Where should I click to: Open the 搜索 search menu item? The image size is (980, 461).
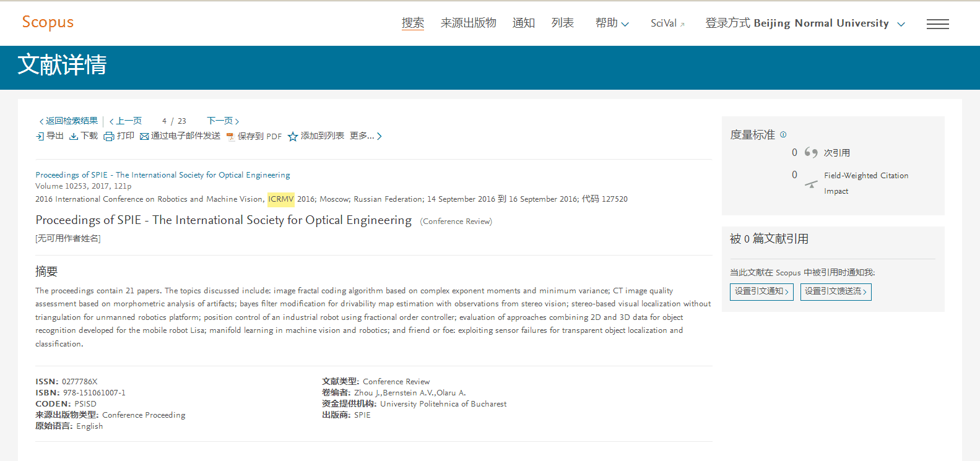coord(413,23)
